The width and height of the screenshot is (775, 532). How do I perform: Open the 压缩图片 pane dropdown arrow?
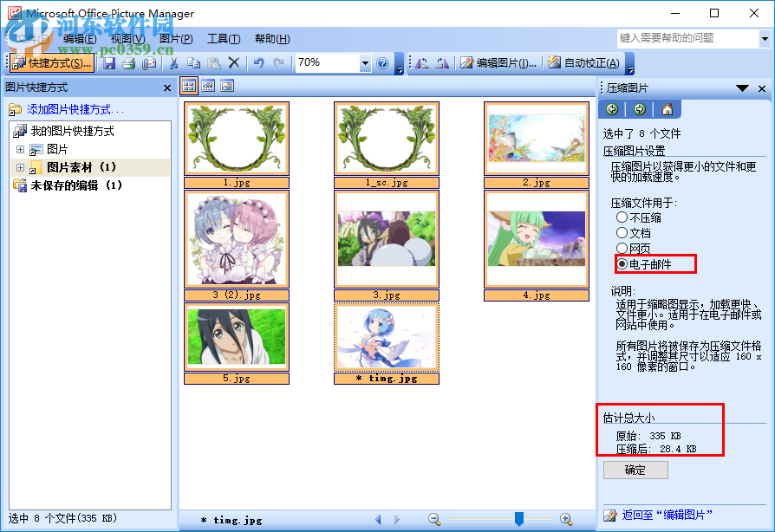743,88
